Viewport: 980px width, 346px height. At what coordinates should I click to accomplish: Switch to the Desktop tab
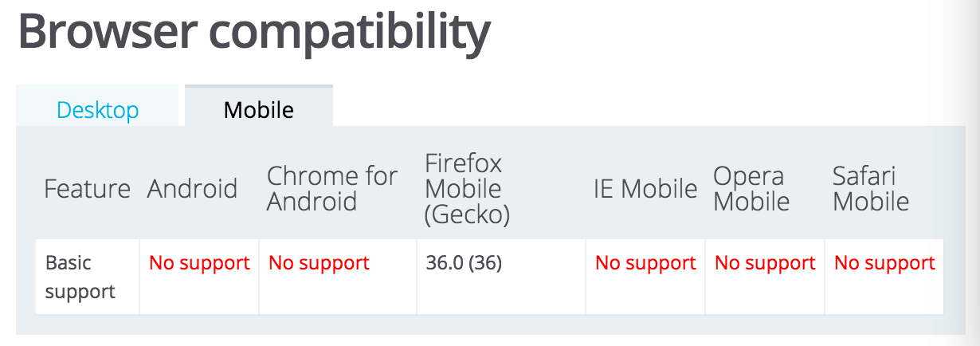(97, 109)
